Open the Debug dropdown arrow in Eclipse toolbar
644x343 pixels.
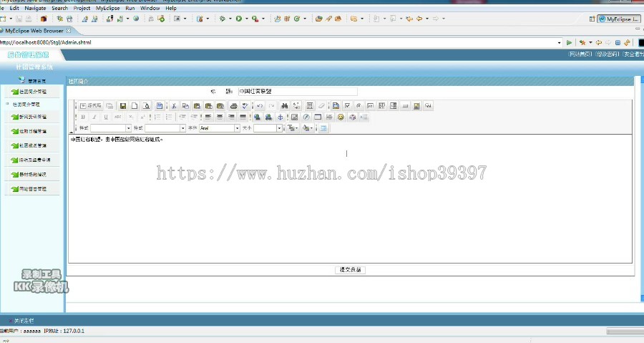[230, 19]
